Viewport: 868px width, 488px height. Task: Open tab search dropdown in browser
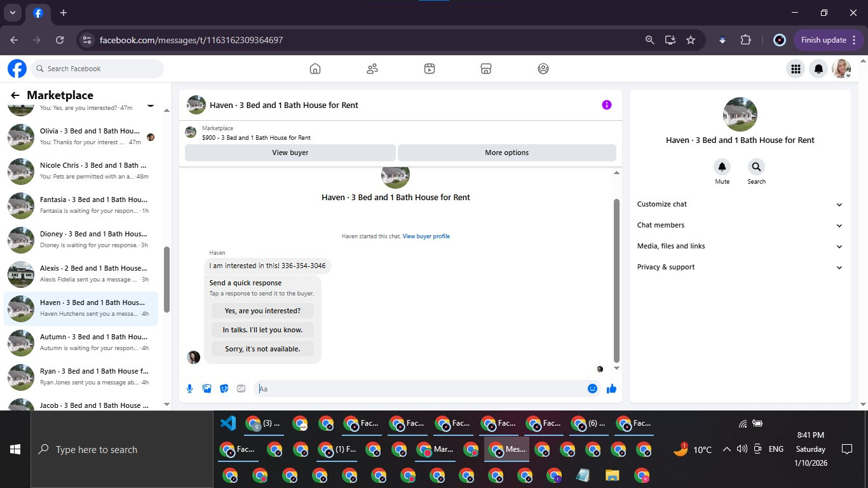point(13,13)
